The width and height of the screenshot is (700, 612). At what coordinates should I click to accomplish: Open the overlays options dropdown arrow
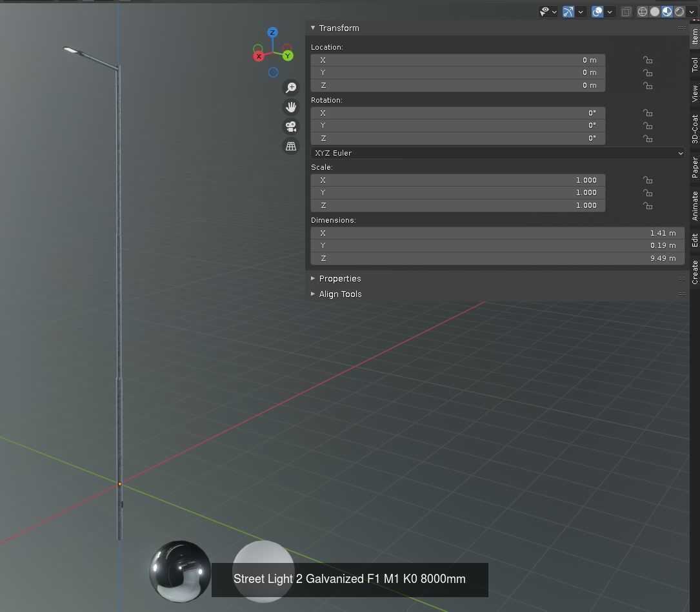(610, 12)
